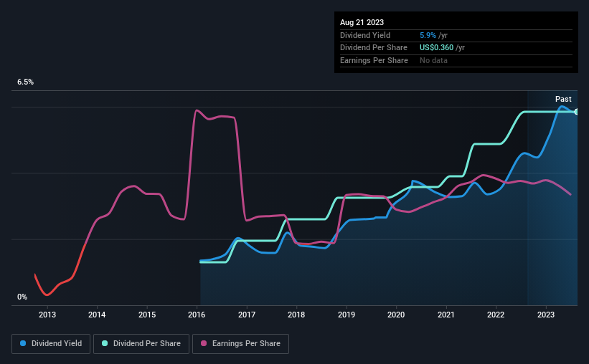
Task: Click the 'Dividend Yield' tooltip row label
Action: pos(365,35)
